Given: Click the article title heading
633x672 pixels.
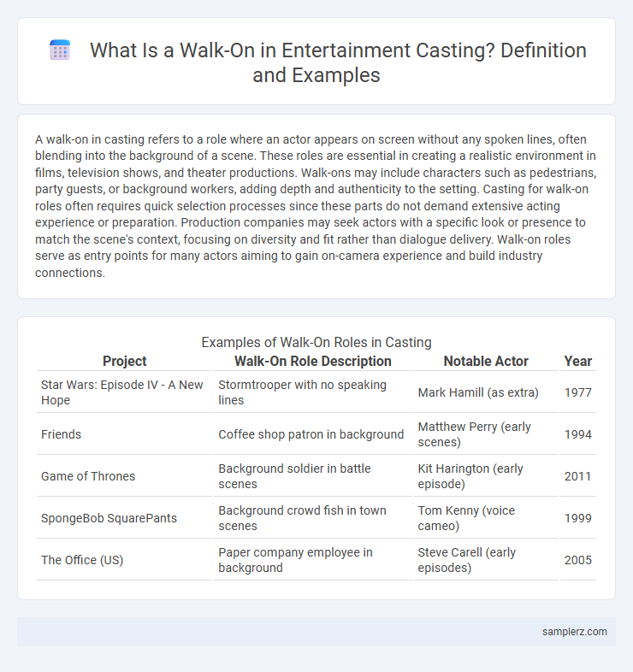Looking at the screenshot, I should click(338, 62).
